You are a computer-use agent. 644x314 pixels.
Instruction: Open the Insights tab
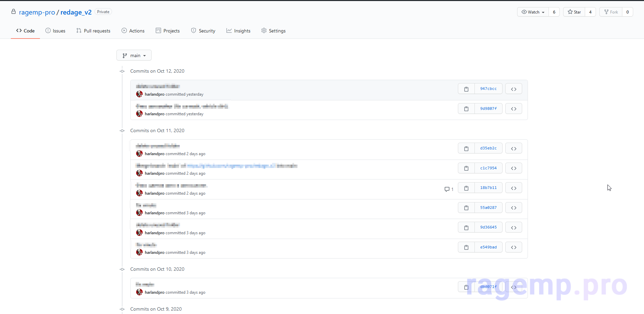pos(239,31)
